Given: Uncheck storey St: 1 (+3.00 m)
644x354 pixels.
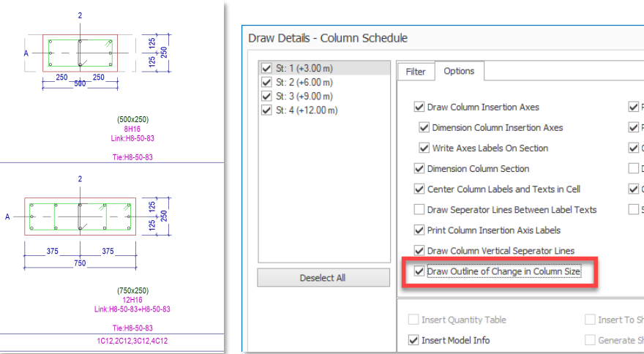Looking at the screenshot, I should (x=266, y=68).
